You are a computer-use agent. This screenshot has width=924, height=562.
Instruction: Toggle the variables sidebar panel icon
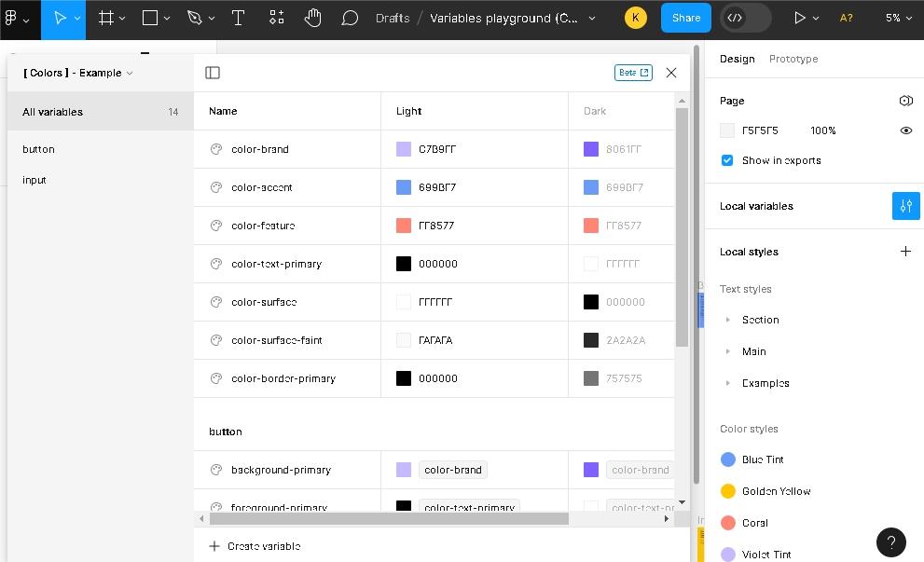(213, 73)
